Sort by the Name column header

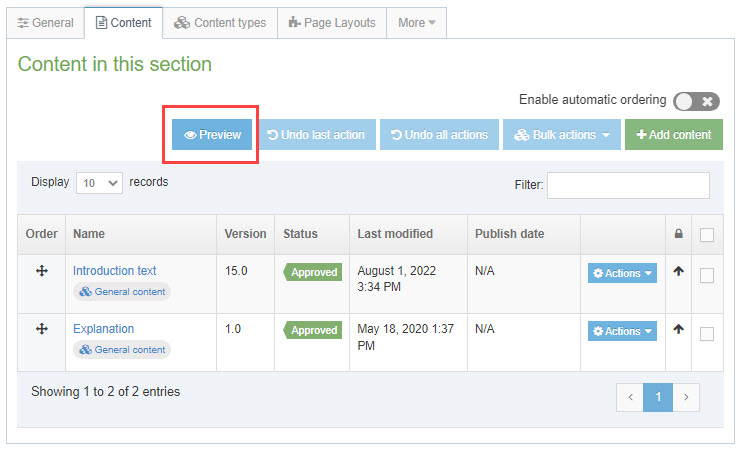(x=141, y=234)
